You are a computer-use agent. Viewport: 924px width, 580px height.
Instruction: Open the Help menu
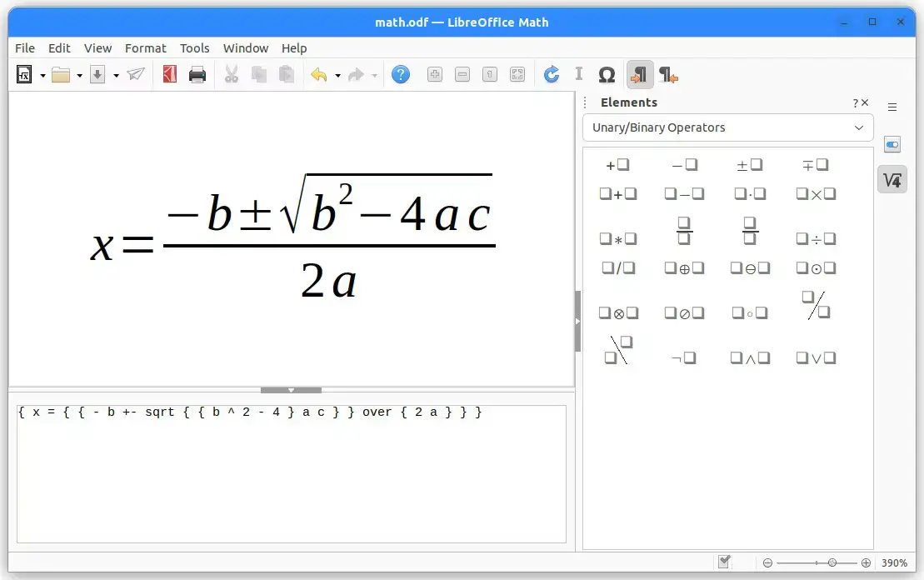(294, 48)
